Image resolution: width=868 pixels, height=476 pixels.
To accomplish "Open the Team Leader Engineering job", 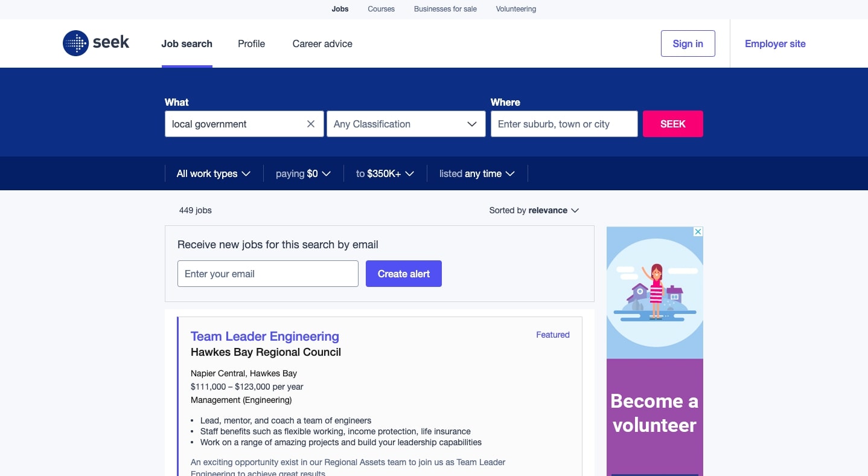I will [265, 336].
